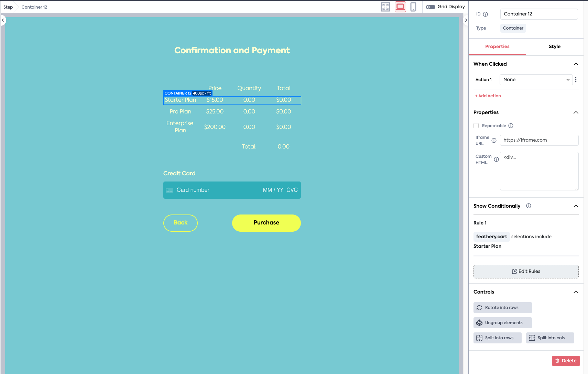Image resolution: width=588 pixels, height=374 pixels.
Task: Collapse the Controls section
Action: pos(576,292)
